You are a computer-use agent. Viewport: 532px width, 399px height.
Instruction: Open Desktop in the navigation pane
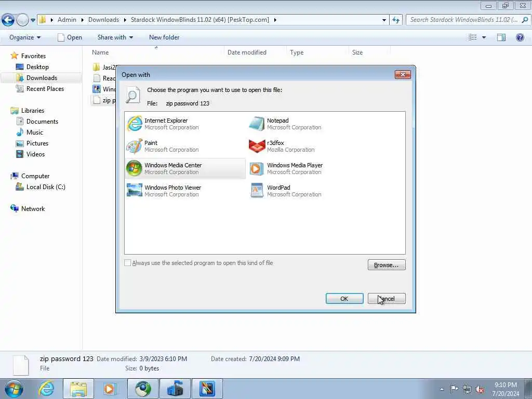click(x=37, y=67)
